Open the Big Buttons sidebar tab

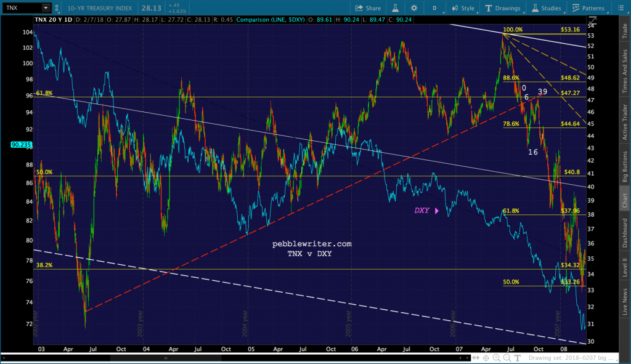coord(625,167)
